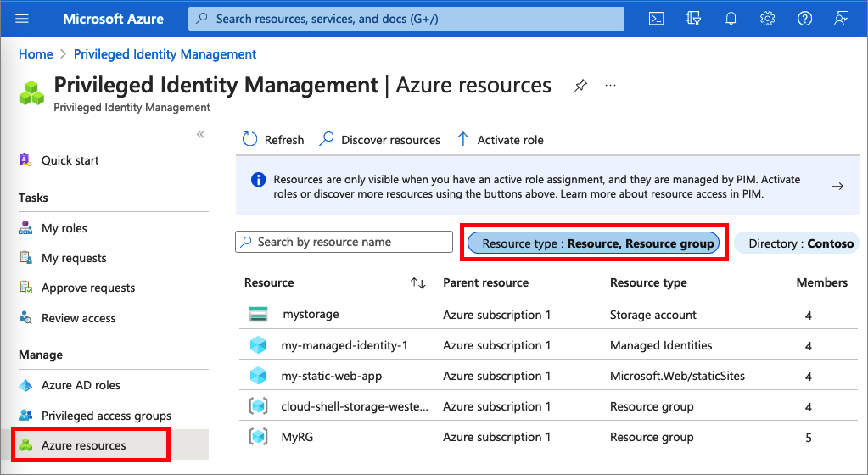Open the MyRG resource group
868x475 pixels.
pyautogui.click(x=297, y=437)
